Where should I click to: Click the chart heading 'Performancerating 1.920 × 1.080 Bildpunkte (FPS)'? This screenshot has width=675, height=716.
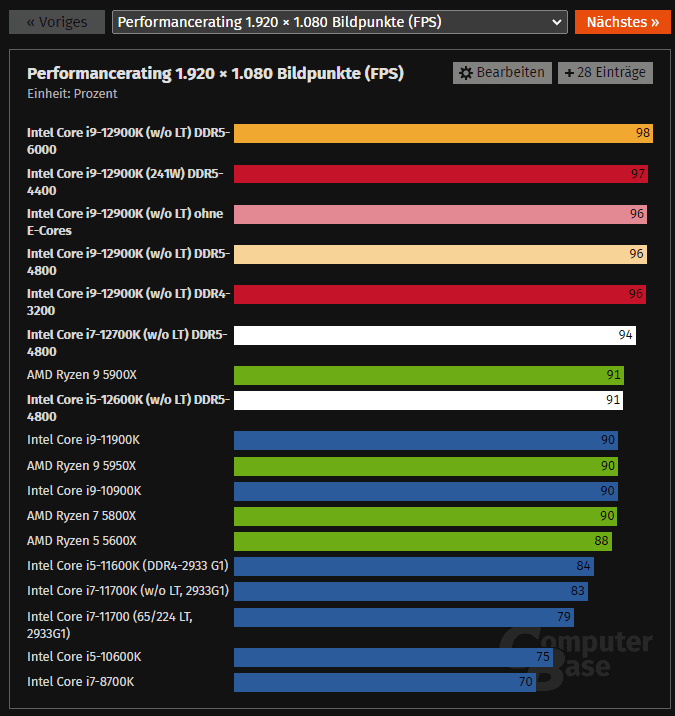pyautogui.click(x=216, y=74)
